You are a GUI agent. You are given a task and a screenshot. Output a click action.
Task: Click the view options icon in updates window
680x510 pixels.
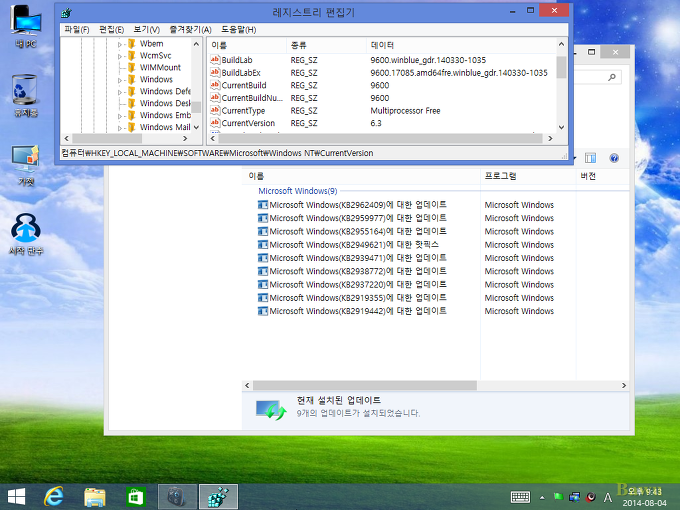point(590,158)
